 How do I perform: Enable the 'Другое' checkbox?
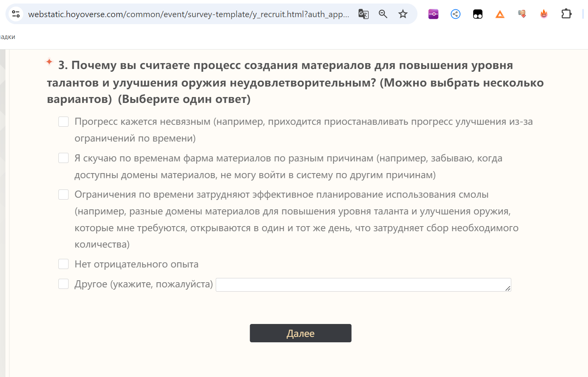point(63,284)
